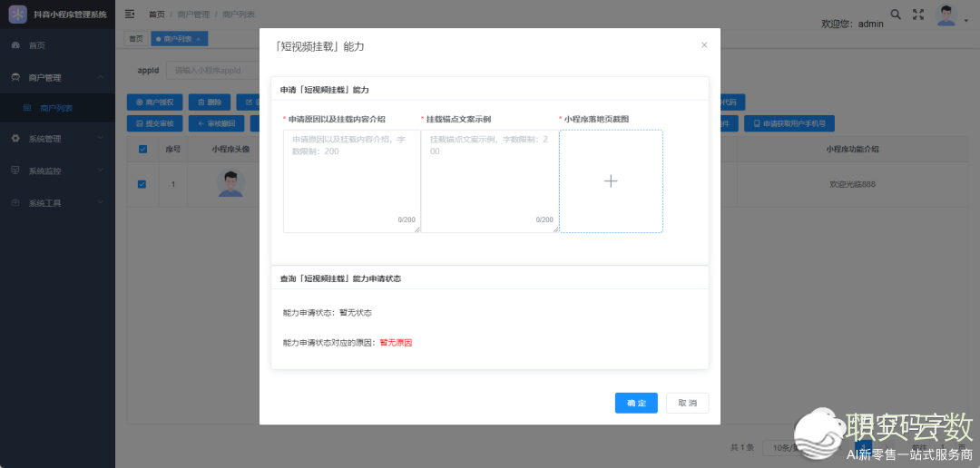Open 首页 in the left sidebar
Image resolution: width=980 pixels, height=468 pixels.
(57, 45)
